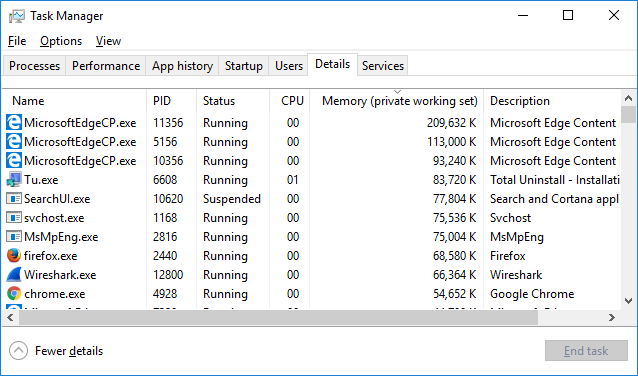Image resolution: width=638 pixels, height=376 pixels.
Task: Open the Options menu
Action: (x=61, y=41)
